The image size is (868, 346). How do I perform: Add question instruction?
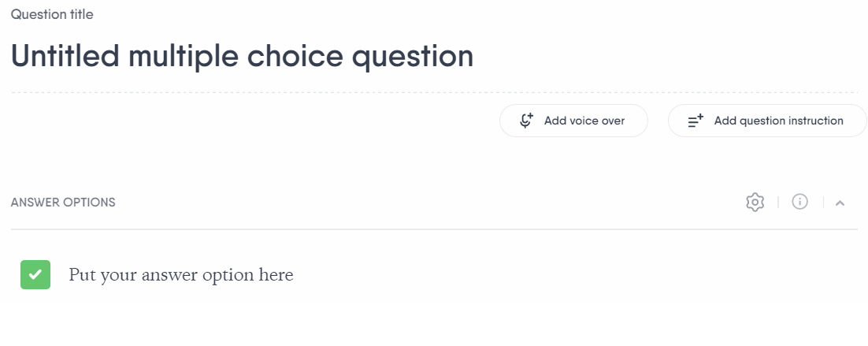767,121
